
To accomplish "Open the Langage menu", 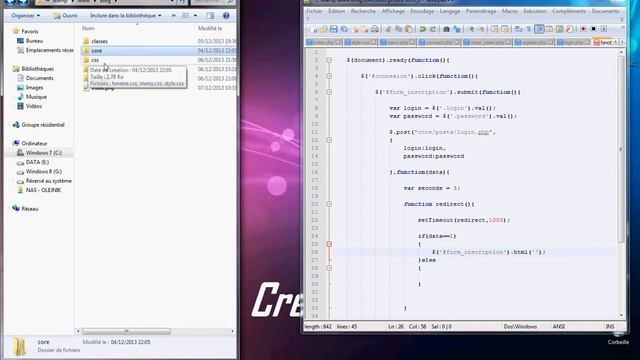I will (450, 11).
